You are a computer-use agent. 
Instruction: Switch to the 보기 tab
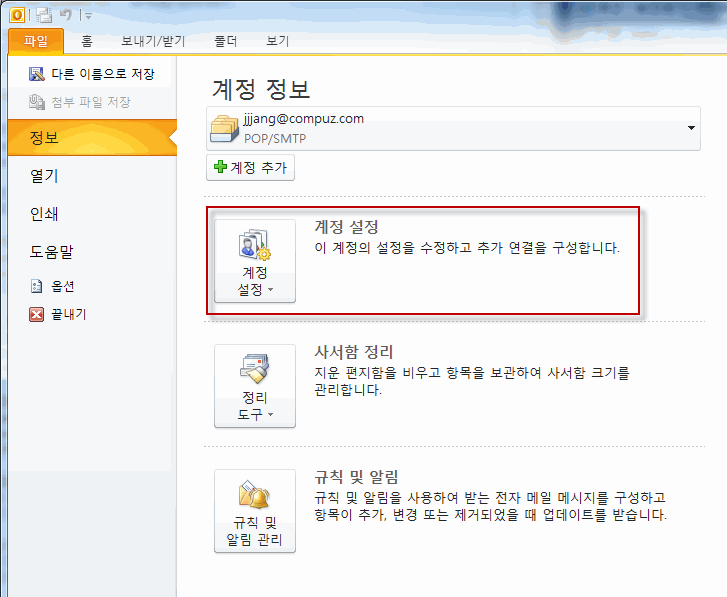coord(277,41)
